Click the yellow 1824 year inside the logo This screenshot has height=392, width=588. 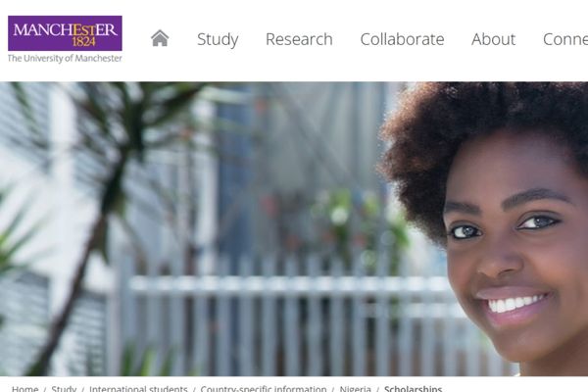pos(83,41)
